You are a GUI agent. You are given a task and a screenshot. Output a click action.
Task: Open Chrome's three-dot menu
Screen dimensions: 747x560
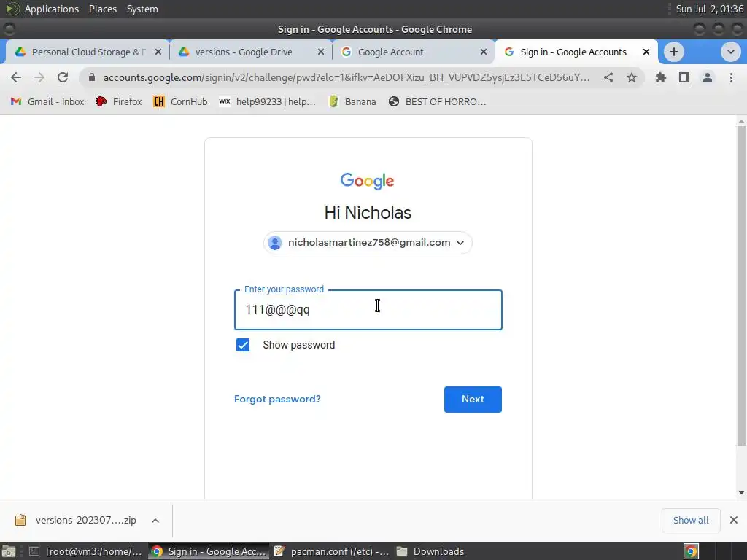(731, 77)
